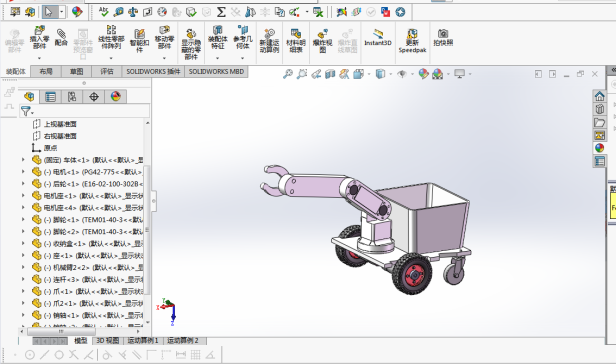Create a 新建运动算例 new motion study
Image resolution: width=616 pixels, height=364 pixels.
269,41
